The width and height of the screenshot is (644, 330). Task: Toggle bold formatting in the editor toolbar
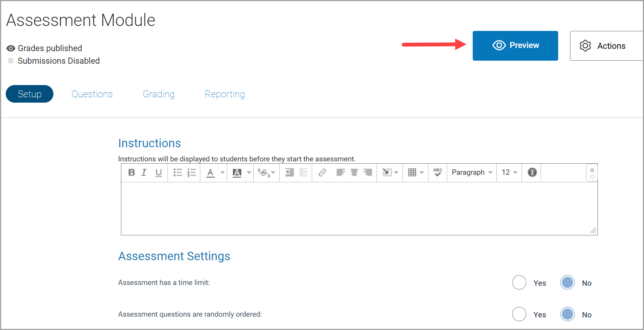[x=132, y=172]
